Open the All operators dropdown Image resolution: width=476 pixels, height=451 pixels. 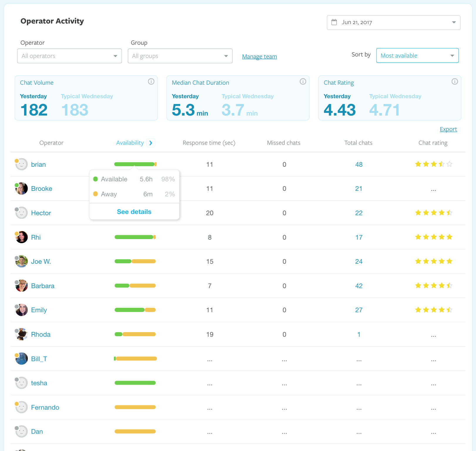click(x=70, y=56)
